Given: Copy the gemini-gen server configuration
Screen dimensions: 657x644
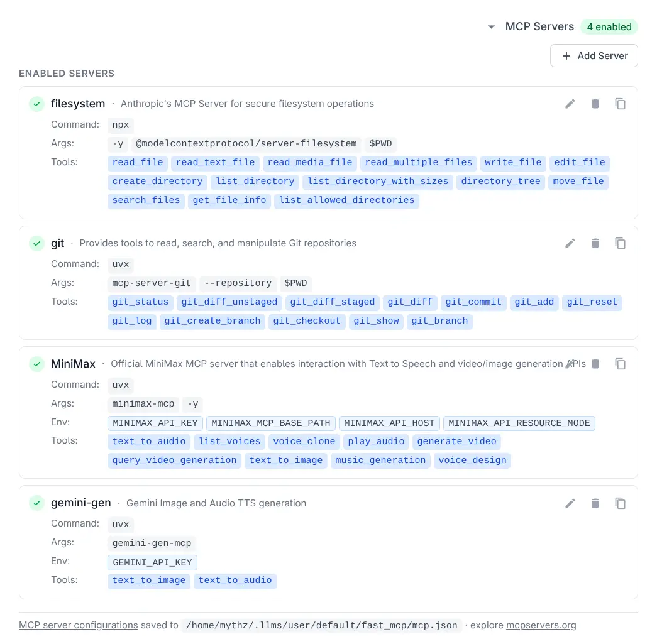Looking at the screenshot, I should pos(621,503).
